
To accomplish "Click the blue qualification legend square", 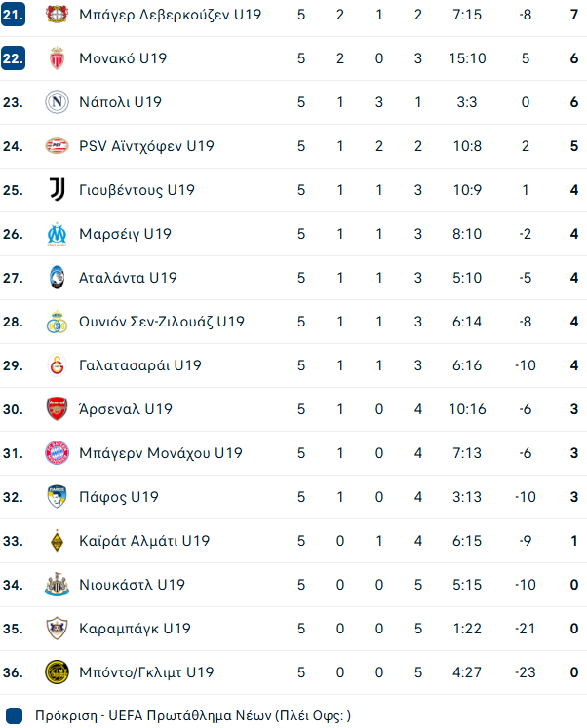I will pyautogui.click(x=13, y=715).
